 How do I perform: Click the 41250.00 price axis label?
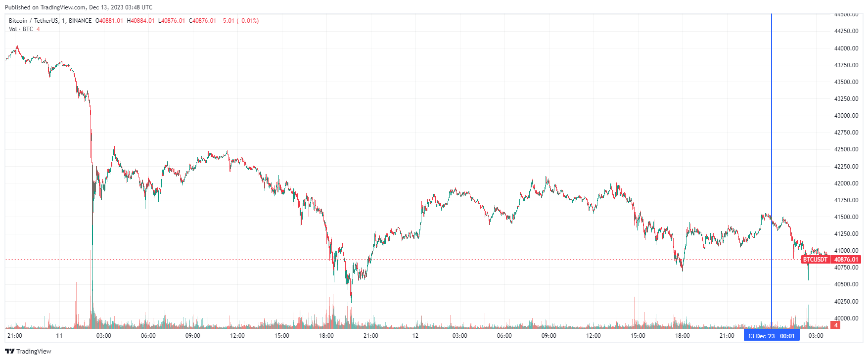coord(846,234)
